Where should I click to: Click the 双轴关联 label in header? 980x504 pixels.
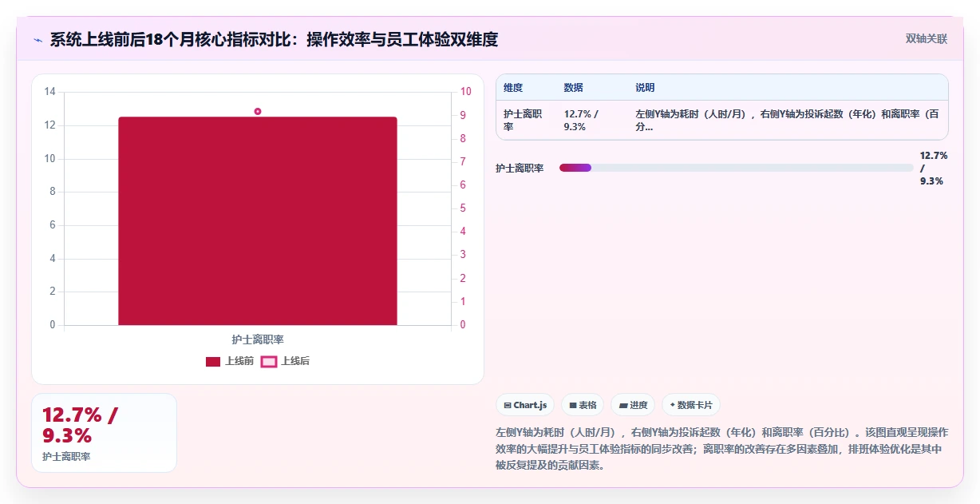point(927,38)
